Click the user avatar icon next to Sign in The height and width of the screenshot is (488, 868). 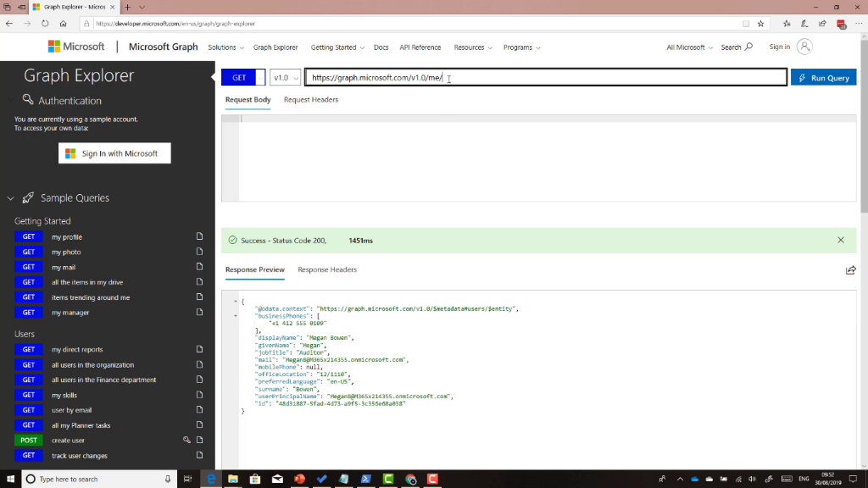804,47
